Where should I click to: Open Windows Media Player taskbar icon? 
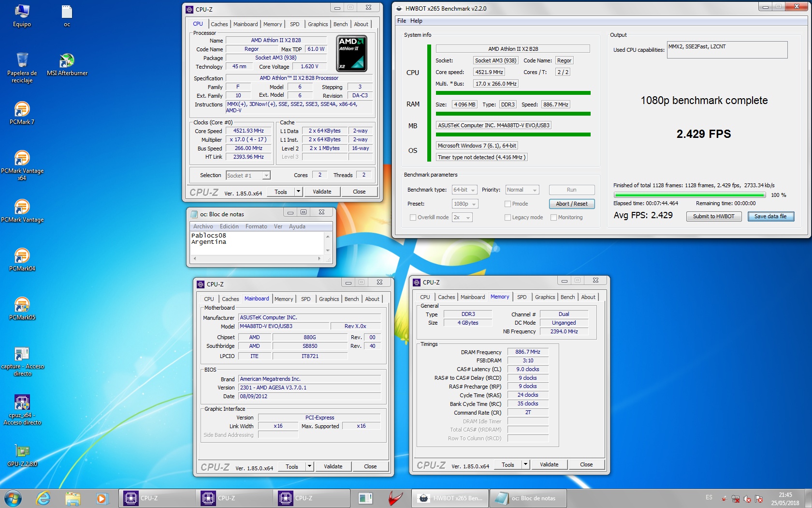point(102,498)
